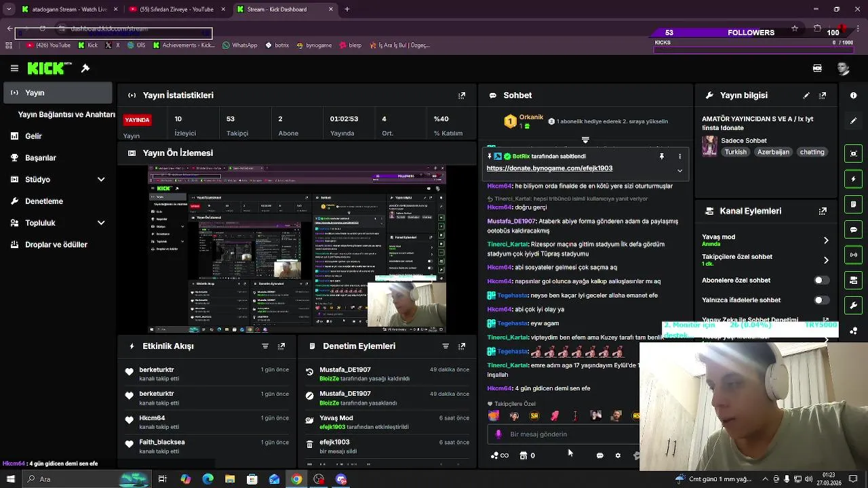Select the SA emote in followers emotes
868x488 pixels.
(534, 415)
